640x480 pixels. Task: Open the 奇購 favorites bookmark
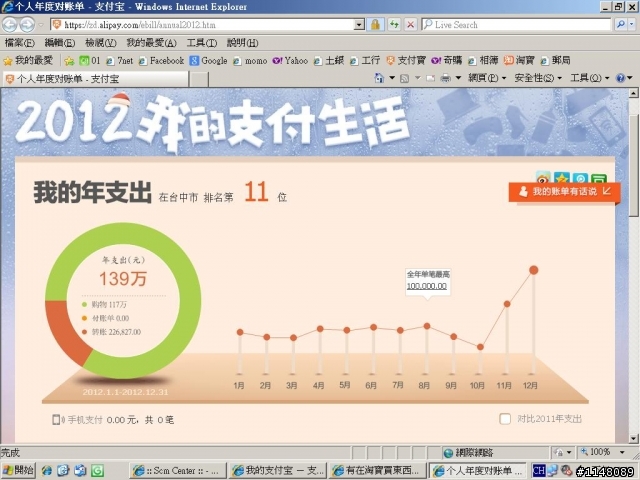(447, 61)
